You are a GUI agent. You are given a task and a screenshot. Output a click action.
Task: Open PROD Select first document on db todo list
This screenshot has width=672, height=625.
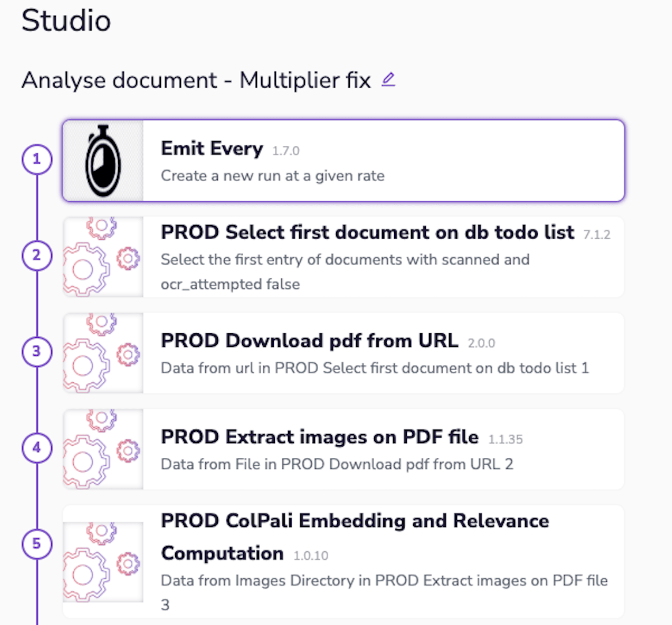pyautogui.click(x=367, y=232)
